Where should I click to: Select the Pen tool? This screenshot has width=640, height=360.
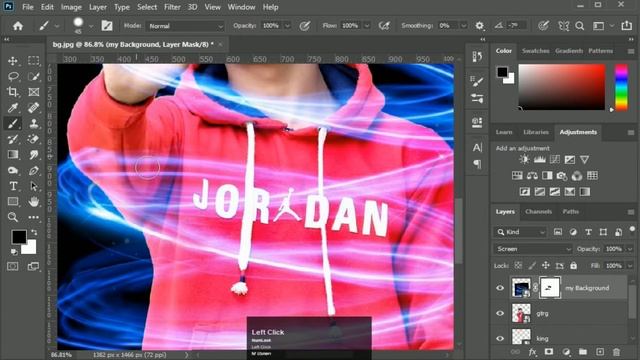pyautogui.click(x=33, y=171)
